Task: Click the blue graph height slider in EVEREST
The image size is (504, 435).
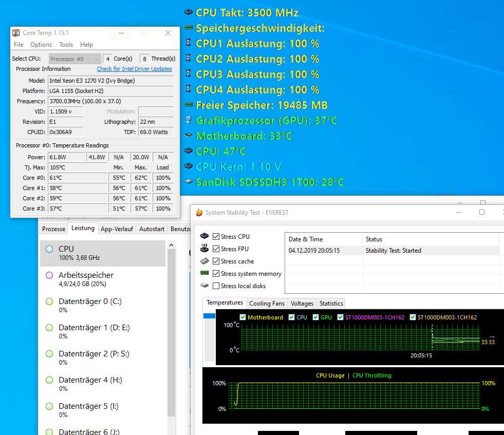Action: (209, 316)
